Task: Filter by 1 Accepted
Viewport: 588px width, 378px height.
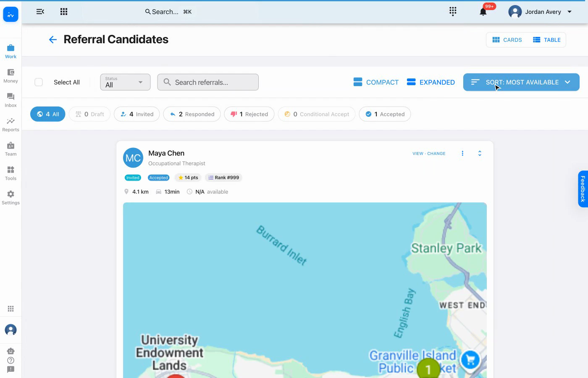Action: tap(385, 114)
